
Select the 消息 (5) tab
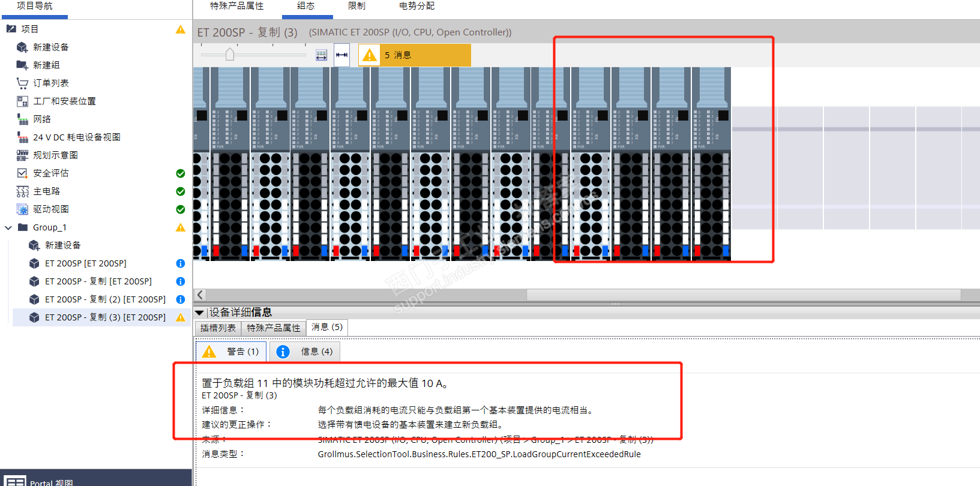tap(327, 327)
